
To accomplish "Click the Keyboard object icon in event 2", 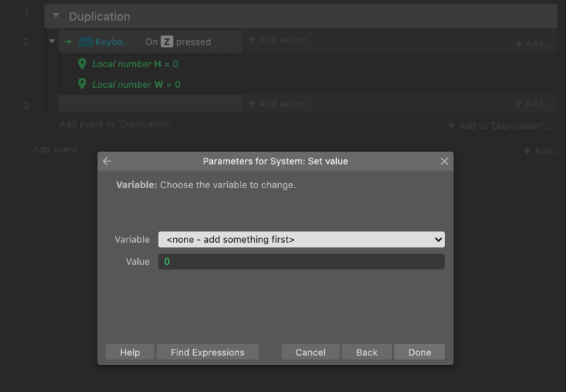I will 86,42.
